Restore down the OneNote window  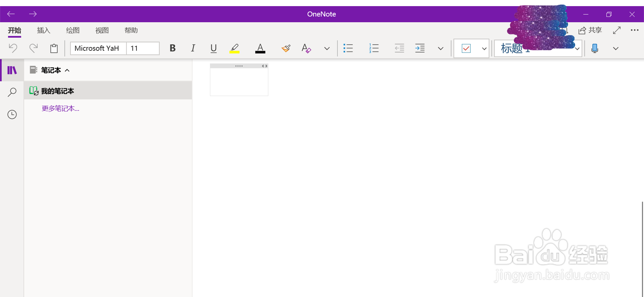pos(609,14)
